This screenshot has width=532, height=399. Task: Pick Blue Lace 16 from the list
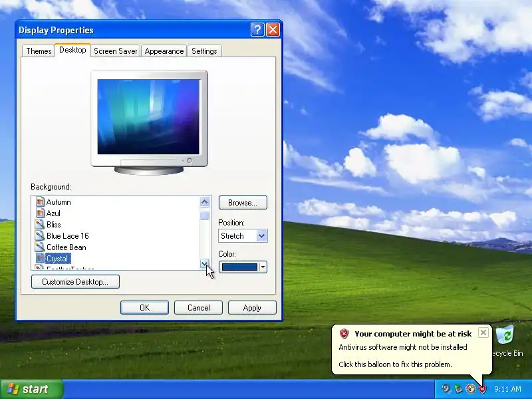click(x=68, y=235)
